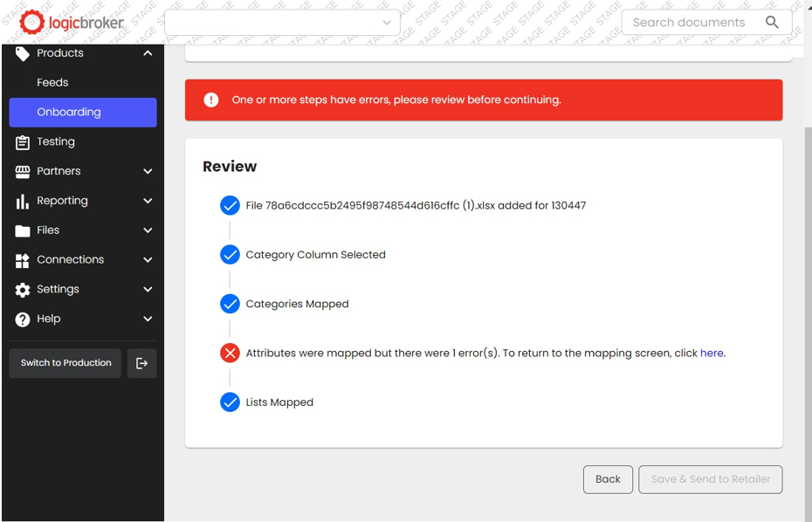Click the Search documents input field

690,23
